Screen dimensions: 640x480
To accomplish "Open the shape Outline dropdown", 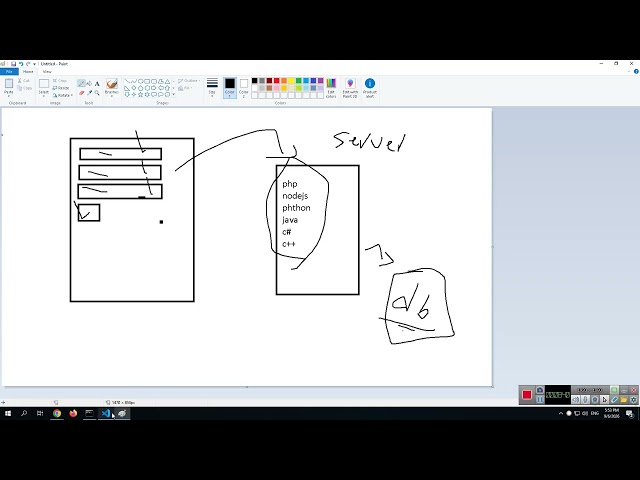I will (x=189, y=81).
